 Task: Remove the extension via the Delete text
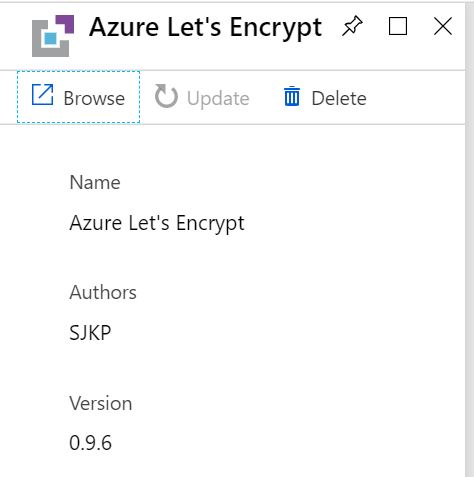[x=339, y=98]
